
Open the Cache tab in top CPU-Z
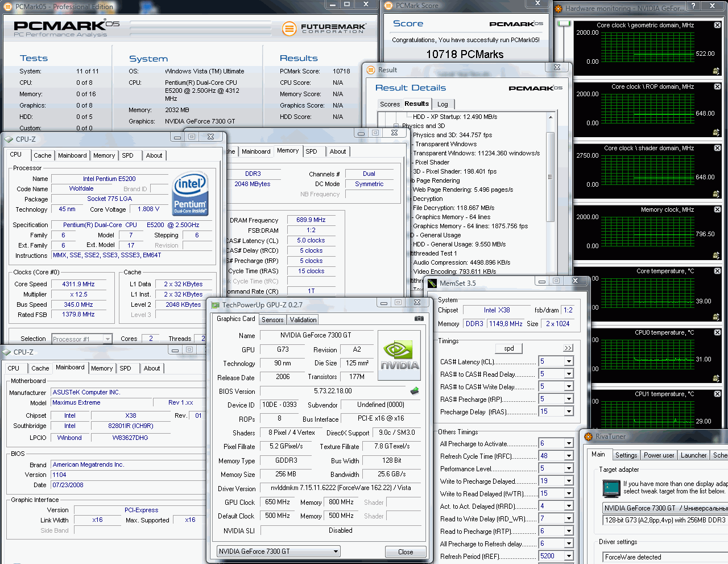[43, 155]
